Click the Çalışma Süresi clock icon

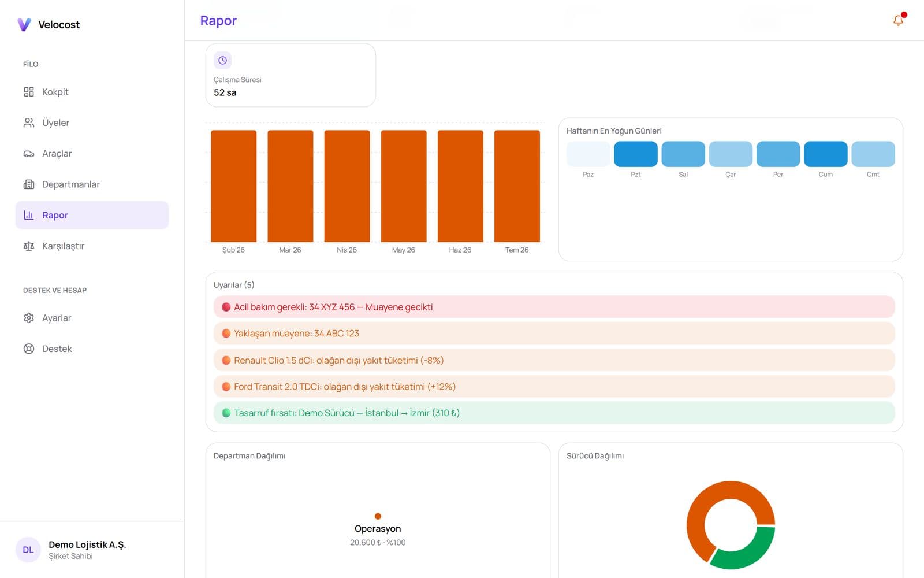coord(222,60)
